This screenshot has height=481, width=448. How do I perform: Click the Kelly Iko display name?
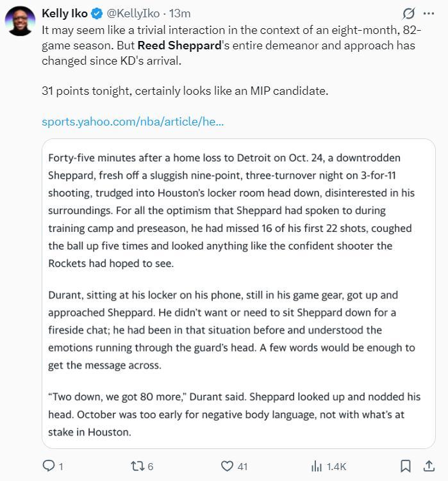[x=64, y=13]
